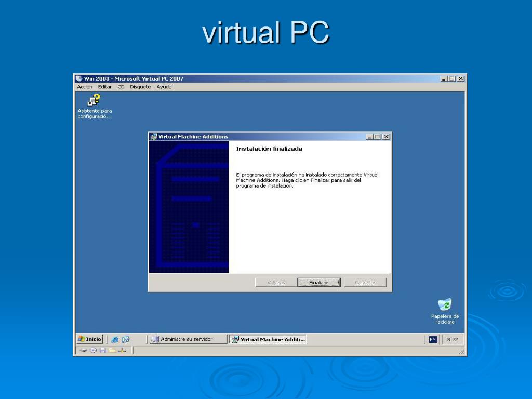Viewport: 532px width, 399px height.
Task: Open the Editar menu
Action: (x=105, y=87)
